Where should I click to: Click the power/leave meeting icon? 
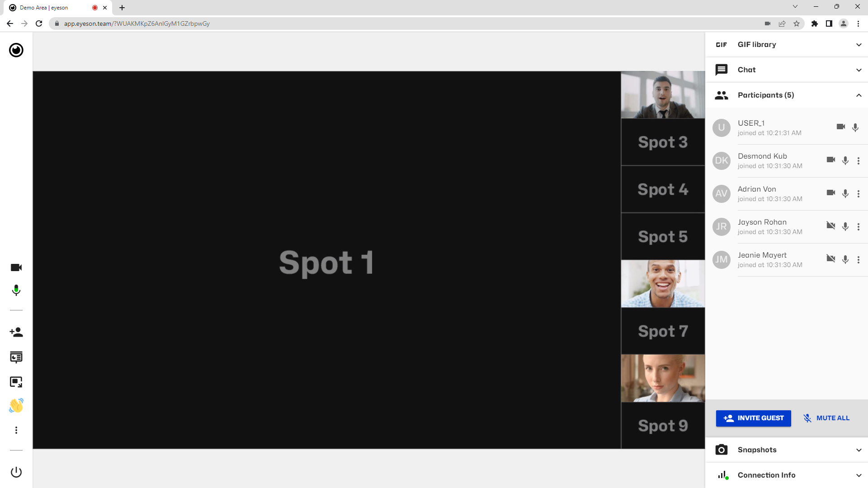click(16, 472)
